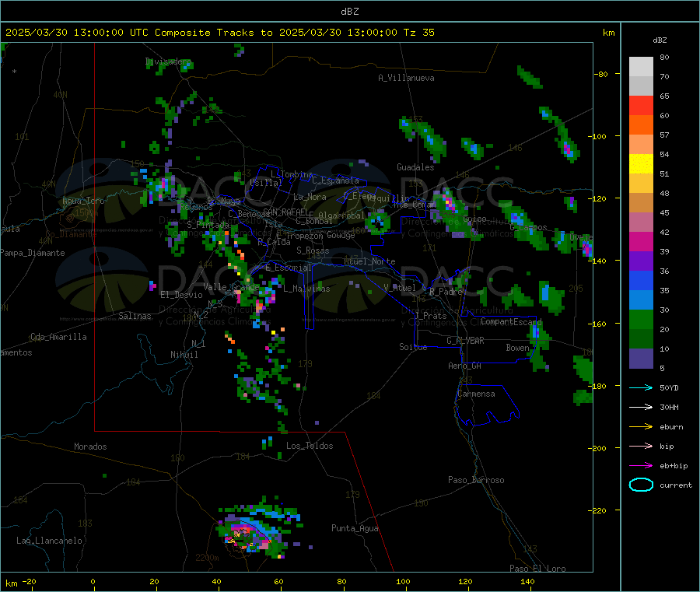Click the G_ALVEAR location label
Image resolution: width=700 pixels, height=592 pixels.
[x=465, y=341]
